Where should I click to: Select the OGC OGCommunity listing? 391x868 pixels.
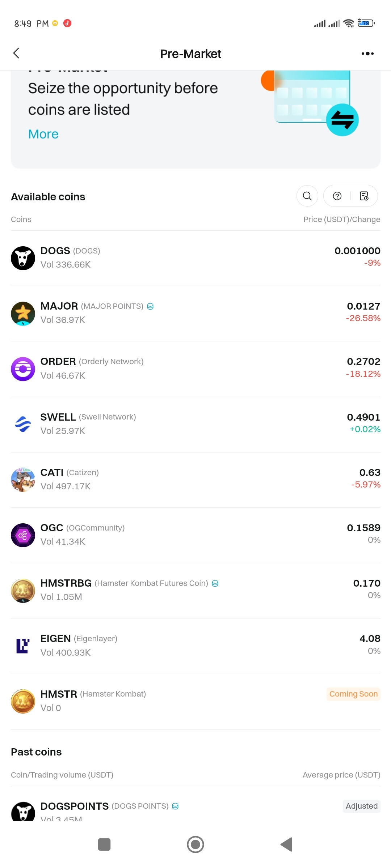pyautogui.click(x=195, y=535)
